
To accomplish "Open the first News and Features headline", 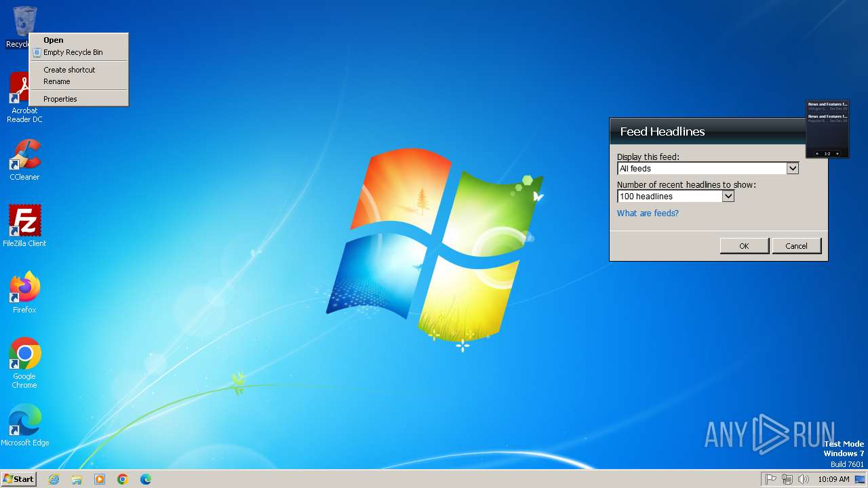I will click(x=827, y=106).
